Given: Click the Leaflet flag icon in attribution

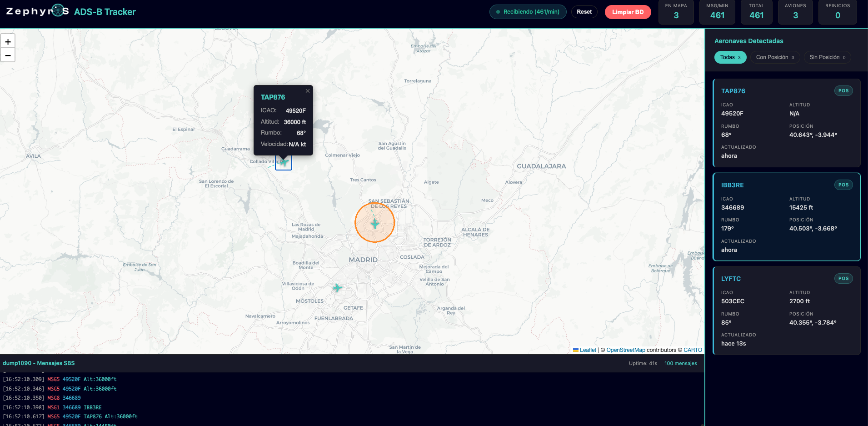Looking at the screenshot, I should pyautogui.click(x=576, y=350).
